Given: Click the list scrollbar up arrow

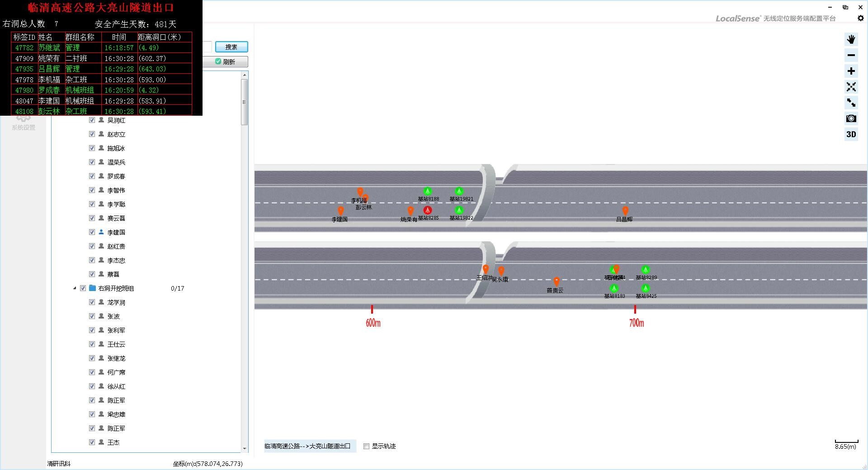Looking at the screenshot, I should coord(245,75).
